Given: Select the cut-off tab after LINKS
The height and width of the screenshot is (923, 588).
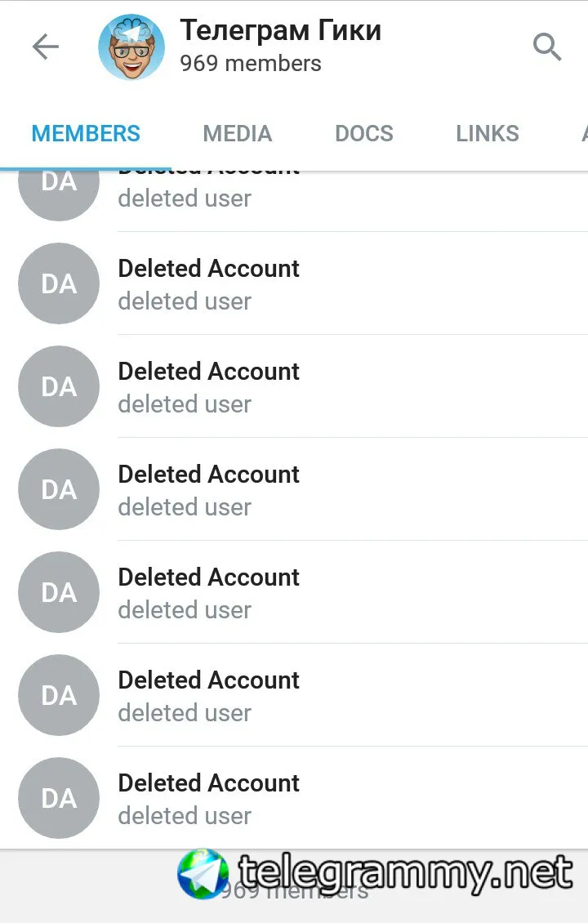Looking at the screenshot, I should [x=582, y=134].
